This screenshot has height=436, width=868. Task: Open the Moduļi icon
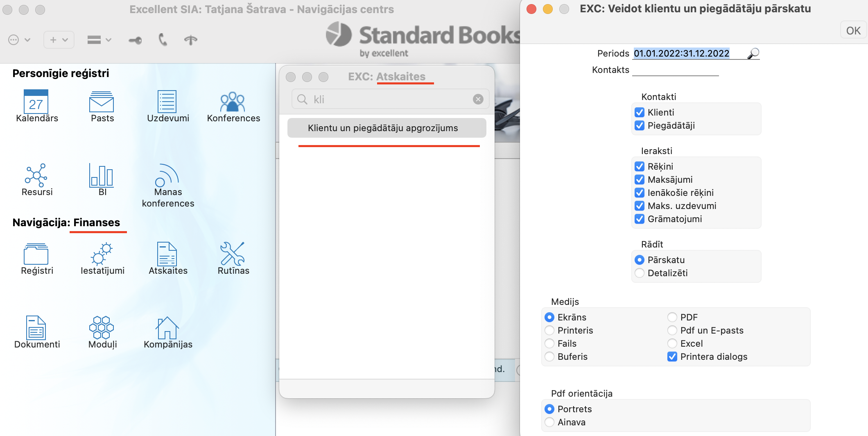click(102, 328)
